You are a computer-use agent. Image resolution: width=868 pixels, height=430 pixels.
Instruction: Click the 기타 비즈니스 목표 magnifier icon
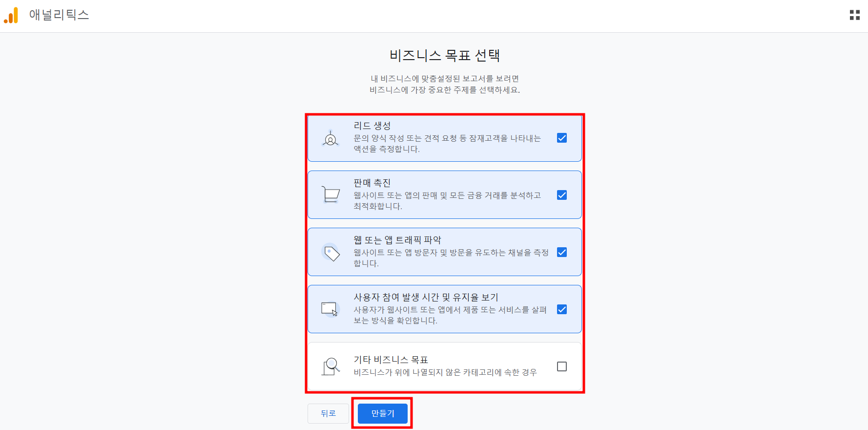331,366
